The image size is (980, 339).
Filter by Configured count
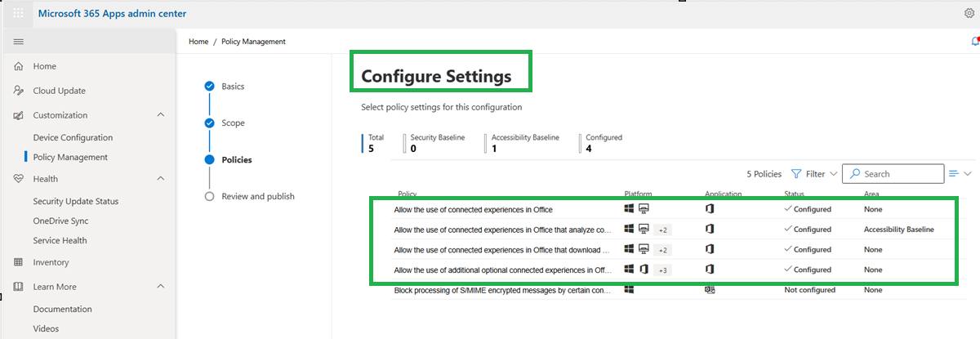(601, 143)
